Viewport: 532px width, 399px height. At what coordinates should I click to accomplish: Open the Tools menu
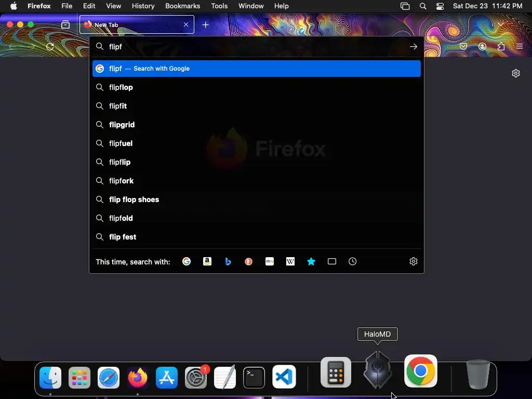[219, 6]
